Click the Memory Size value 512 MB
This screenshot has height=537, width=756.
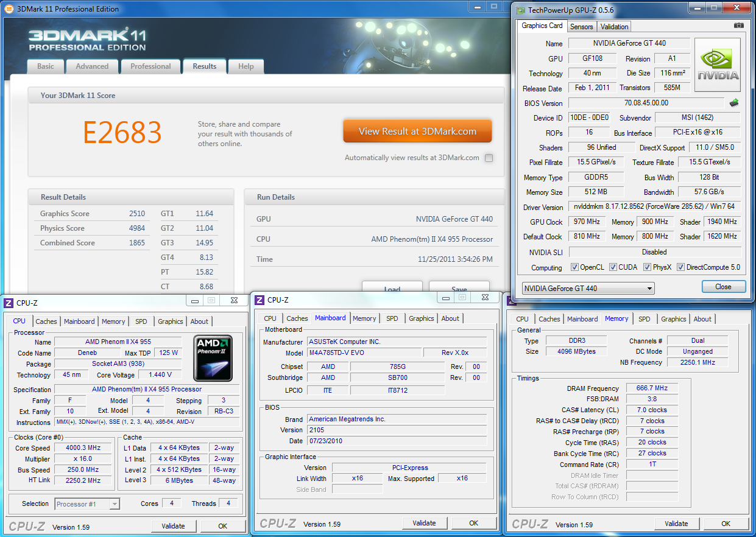(596, 192)
